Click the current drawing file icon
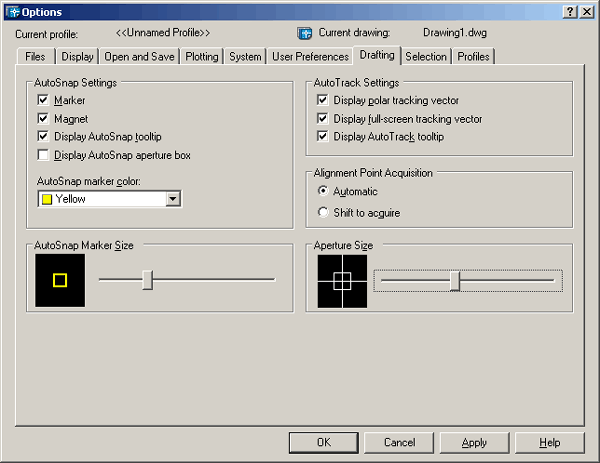 click(x=305, y=33)
